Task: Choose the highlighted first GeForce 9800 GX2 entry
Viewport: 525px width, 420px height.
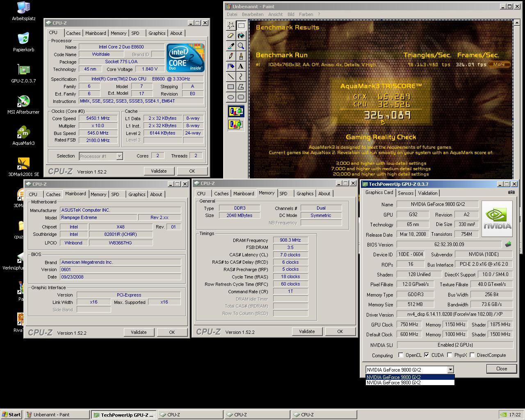Action: pyautogui.click(x=410, y=377)
